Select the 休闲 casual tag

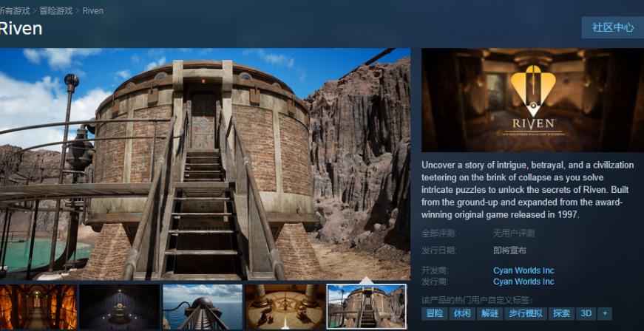462,313
